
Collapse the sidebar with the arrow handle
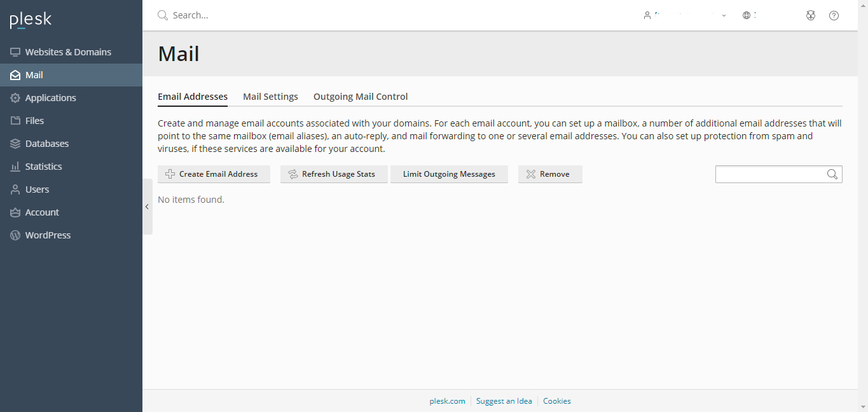tap(148, 207)
